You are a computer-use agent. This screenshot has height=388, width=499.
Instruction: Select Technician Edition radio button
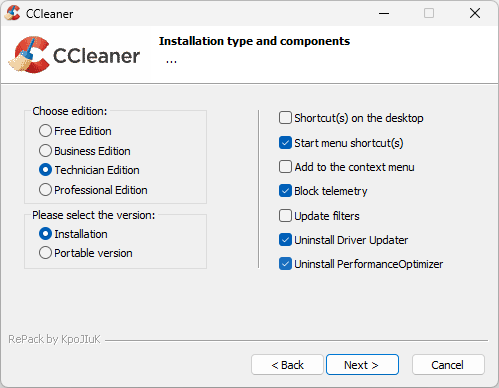[x=45, y=170]
